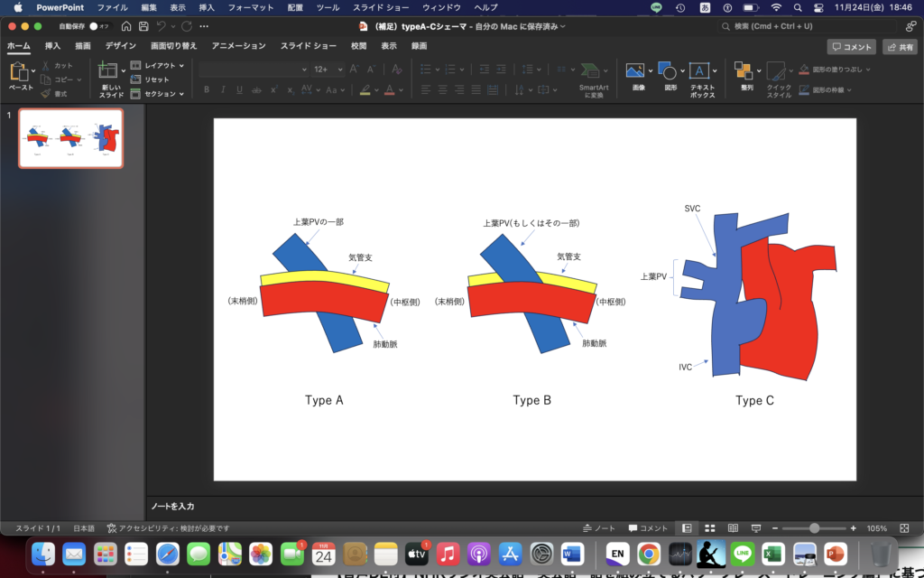Open the Home icon in title bar
Image resolution: width=924 pixels, height=578 pixels.
click(x=125, y=27)
